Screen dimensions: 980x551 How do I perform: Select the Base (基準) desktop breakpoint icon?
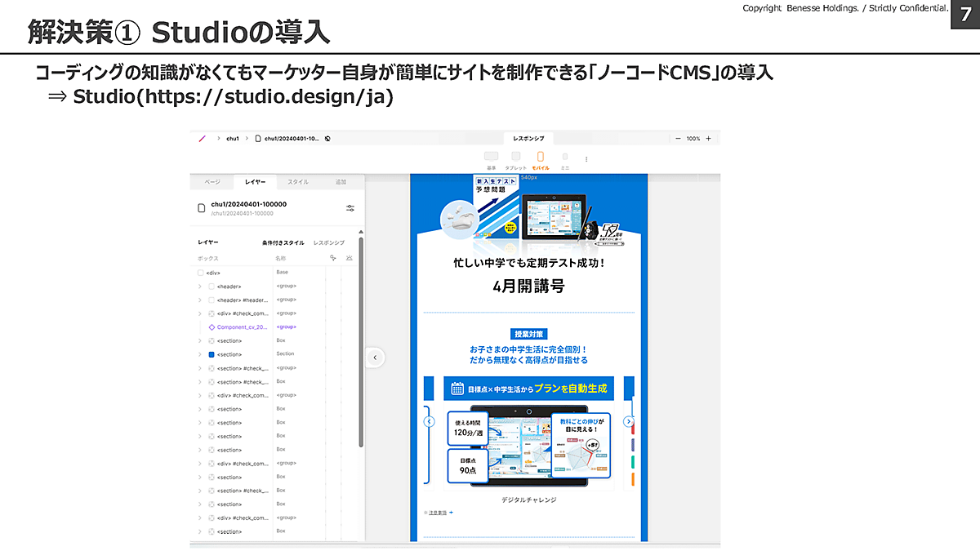pyautogui.click(x=491, y=157)
